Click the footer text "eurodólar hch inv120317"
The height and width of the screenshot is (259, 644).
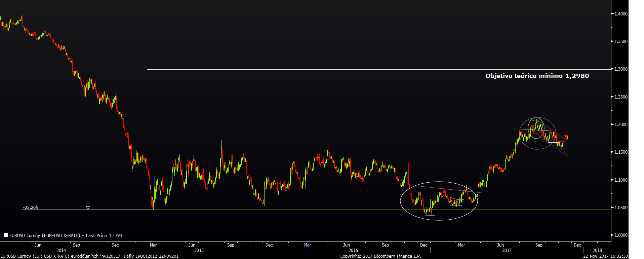(x=95, y=256)
